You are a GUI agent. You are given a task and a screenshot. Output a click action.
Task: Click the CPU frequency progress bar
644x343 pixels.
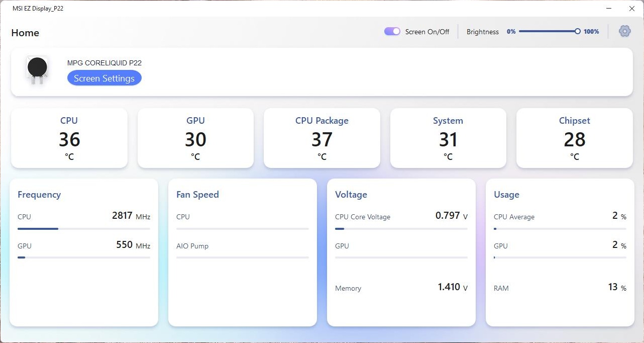84,229
